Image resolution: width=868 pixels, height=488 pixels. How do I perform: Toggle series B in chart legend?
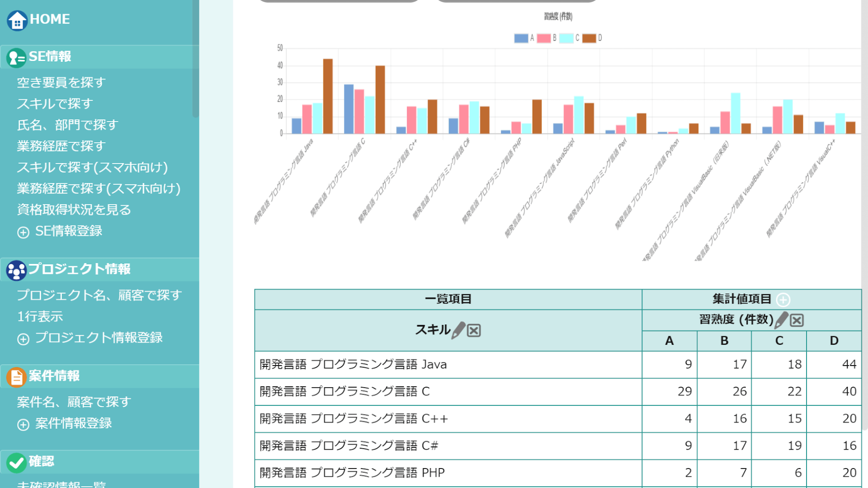point(543,38)
